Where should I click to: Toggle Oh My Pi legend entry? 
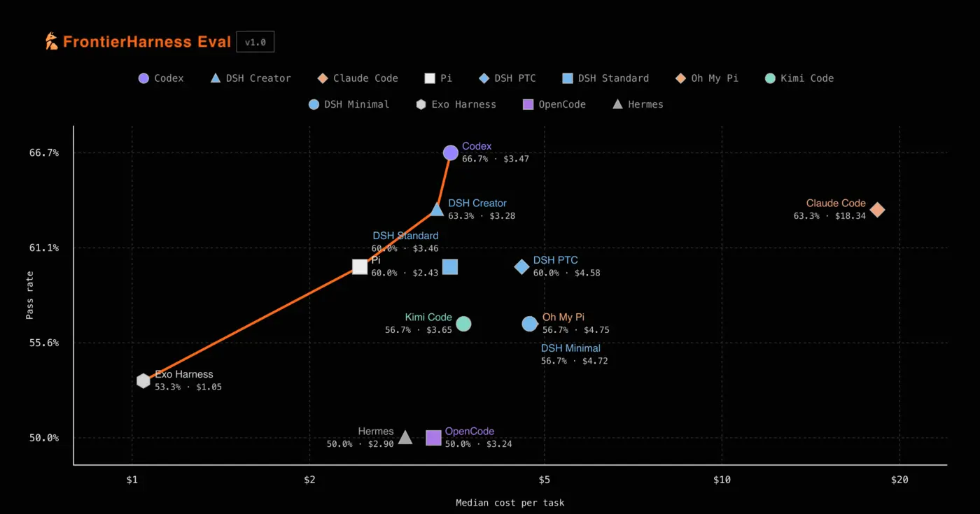pos(707,78)
